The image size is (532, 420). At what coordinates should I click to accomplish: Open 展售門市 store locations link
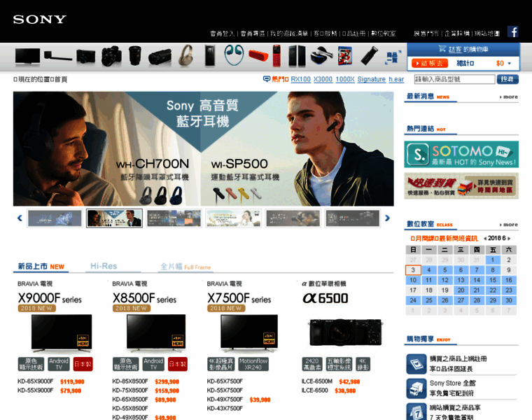[x=426, y=33]
